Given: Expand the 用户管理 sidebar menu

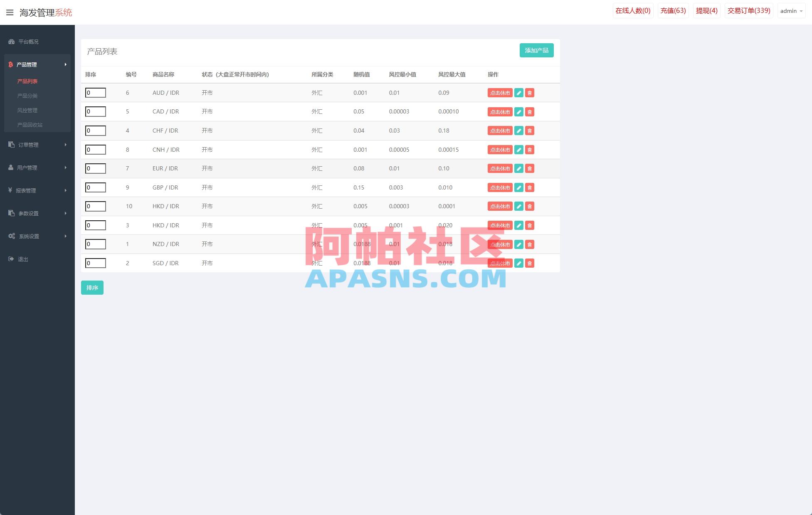Looking at the screenshot, I should tap(37, 168).
